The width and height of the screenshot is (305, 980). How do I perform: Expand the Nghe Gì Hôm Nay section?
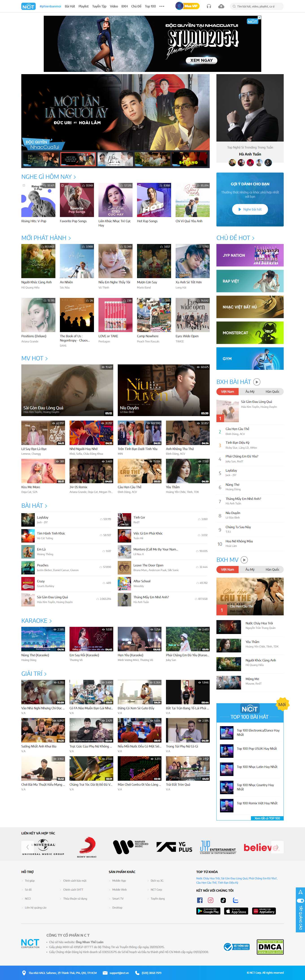[74, 177]
